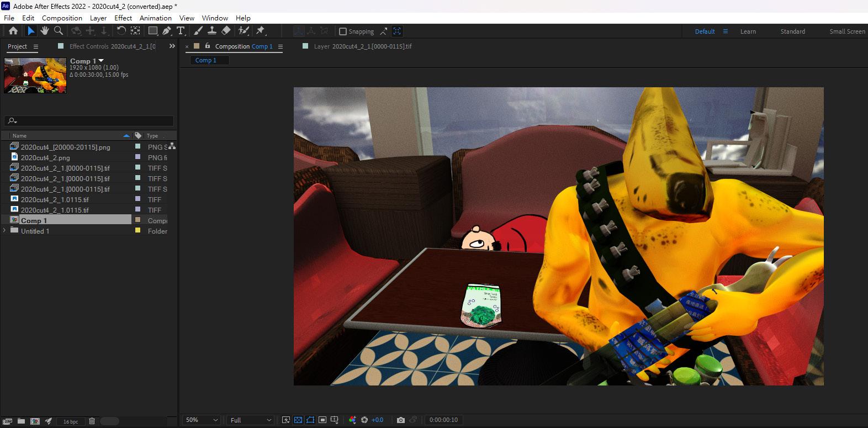Viewport: 868px width, 428px height.
Task: Create a new composition from the Project panel footer
Action: click(35, 421)
